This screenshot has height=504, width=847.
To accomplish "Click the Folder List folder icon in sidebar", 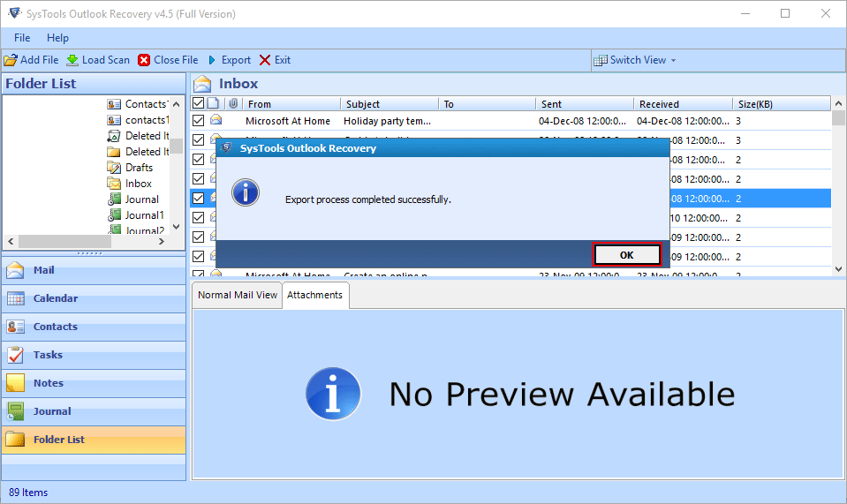I will click(x=15, y=440).
